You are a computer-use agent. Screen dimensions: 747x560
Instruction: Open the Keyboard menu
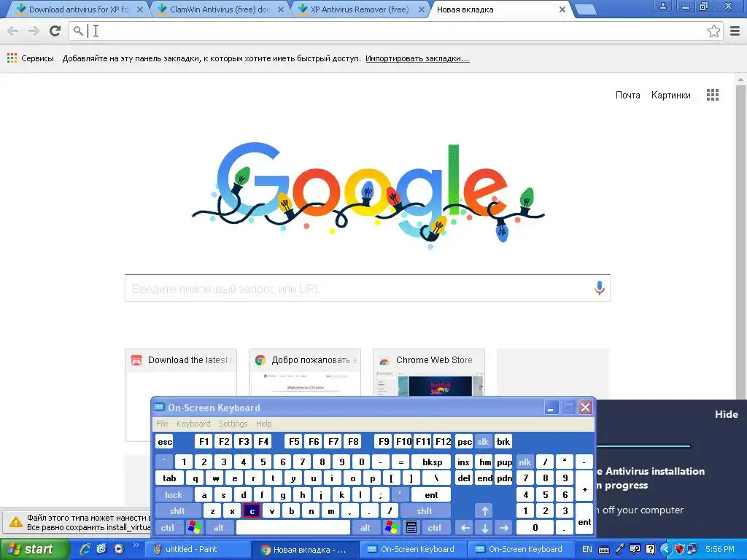tap(193, 424)
